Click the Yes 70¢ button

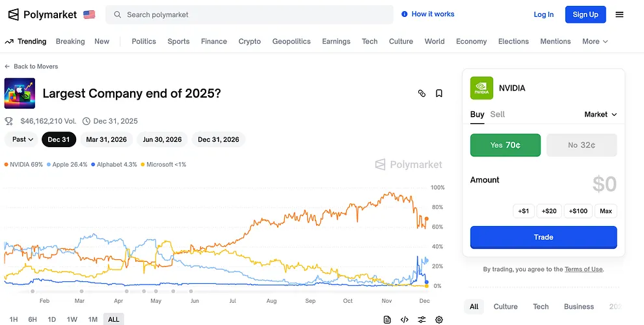[505, 145]
